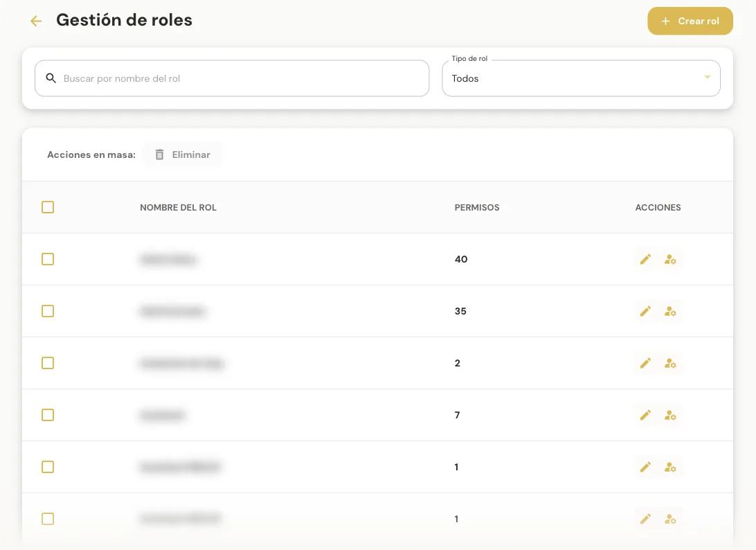
Task: Click the search magnifier icon
Action: coord(51,78)
